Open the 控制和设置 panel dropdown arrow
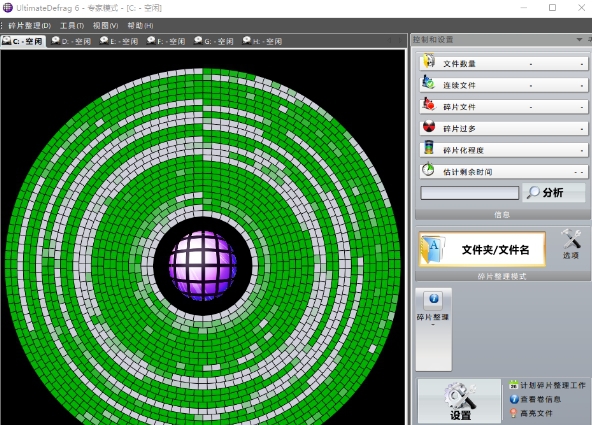 point(579,40)
